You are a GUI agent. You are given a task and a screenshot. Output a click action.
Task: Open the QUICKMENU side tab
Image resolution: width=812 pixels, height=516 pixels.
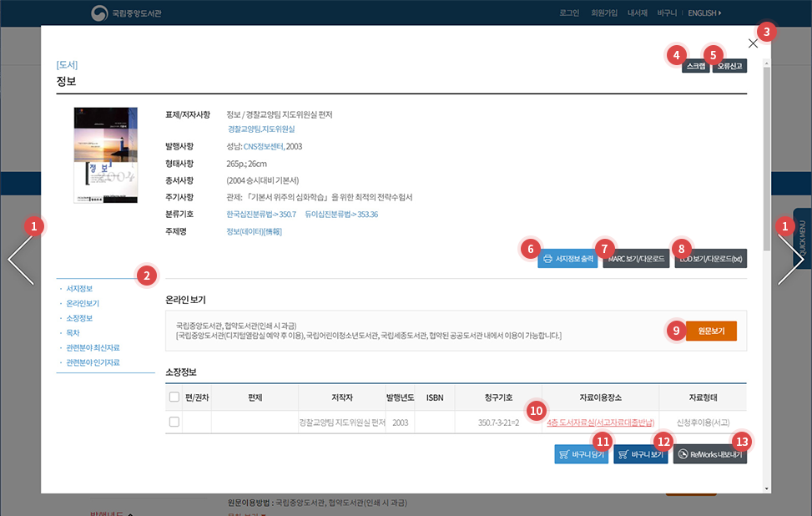pyautogui.click(x=802, y=238)
